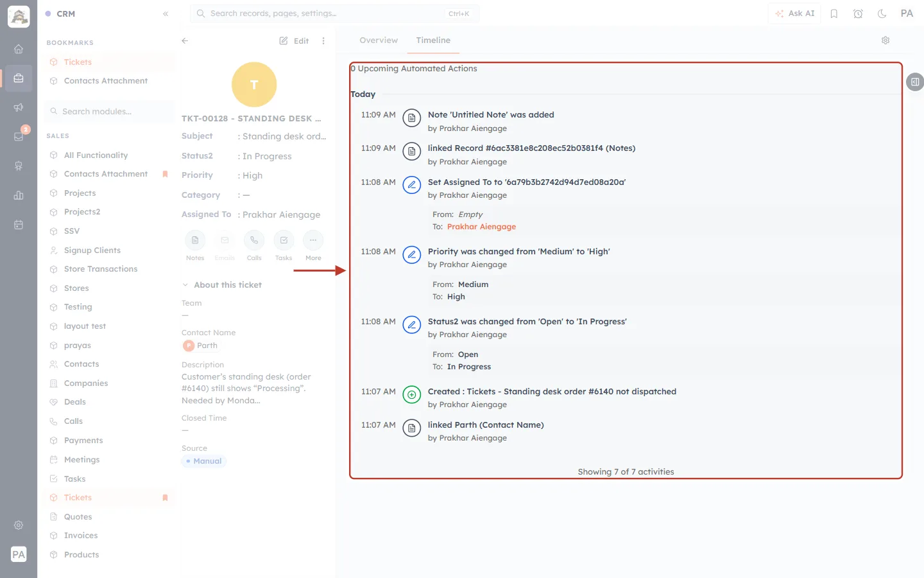This screenshot has height=578, width=924.
Task: Toggle the bookmark on the Sales Tickets module
Action: 165,498
